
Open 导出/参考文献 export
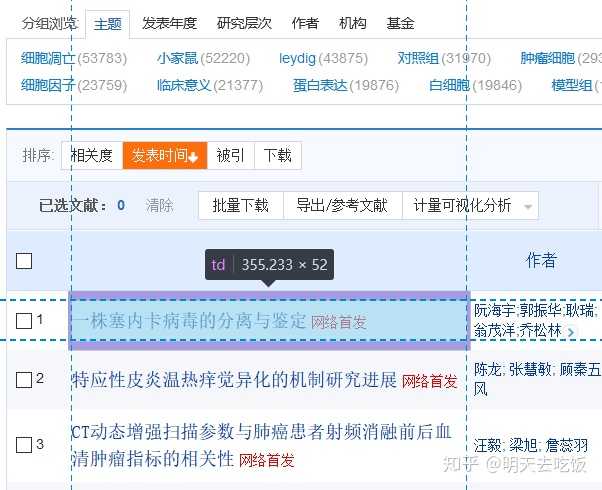pos(342,205)
